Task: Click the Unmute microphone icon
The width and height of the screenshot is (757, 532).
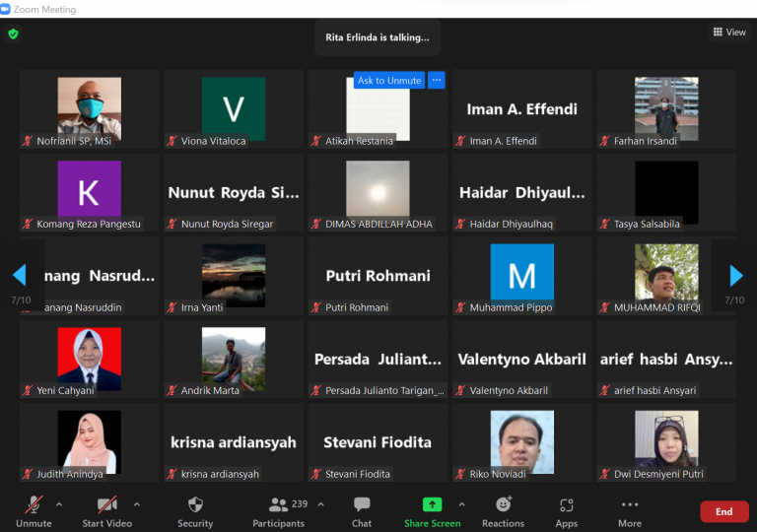Action: point(34,505)
